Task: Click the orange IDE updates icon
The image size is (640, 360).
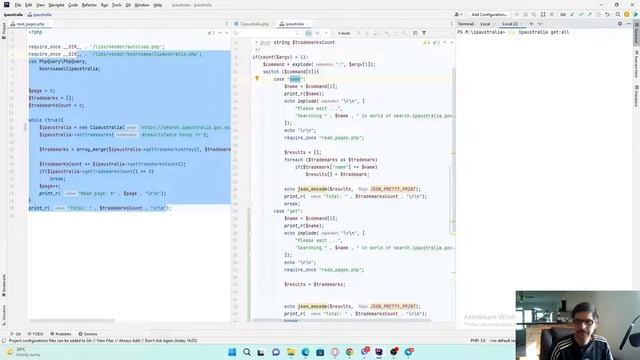Action: click(627, 15)
